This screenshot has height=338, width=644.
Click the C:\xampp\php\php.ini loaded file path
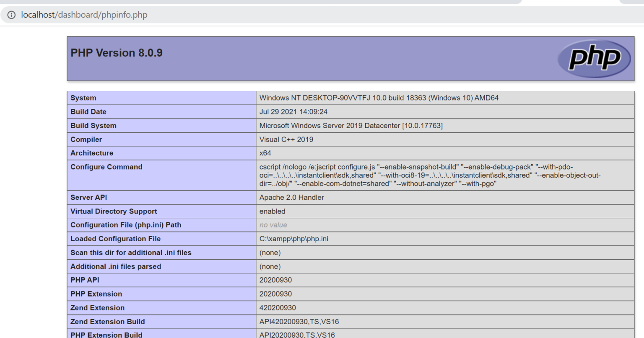pos(293,239)
